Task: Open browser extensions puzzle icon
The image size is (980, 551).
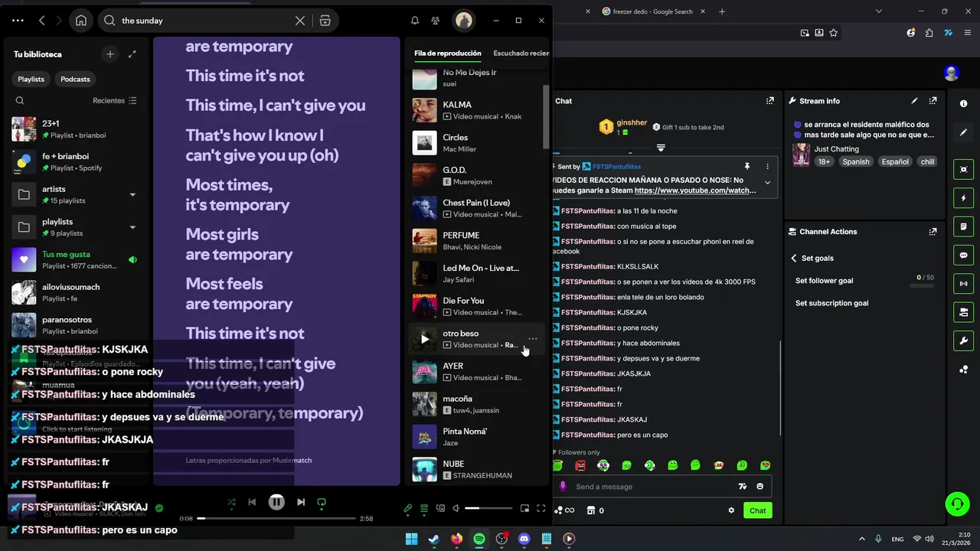Action: (929, 33)
